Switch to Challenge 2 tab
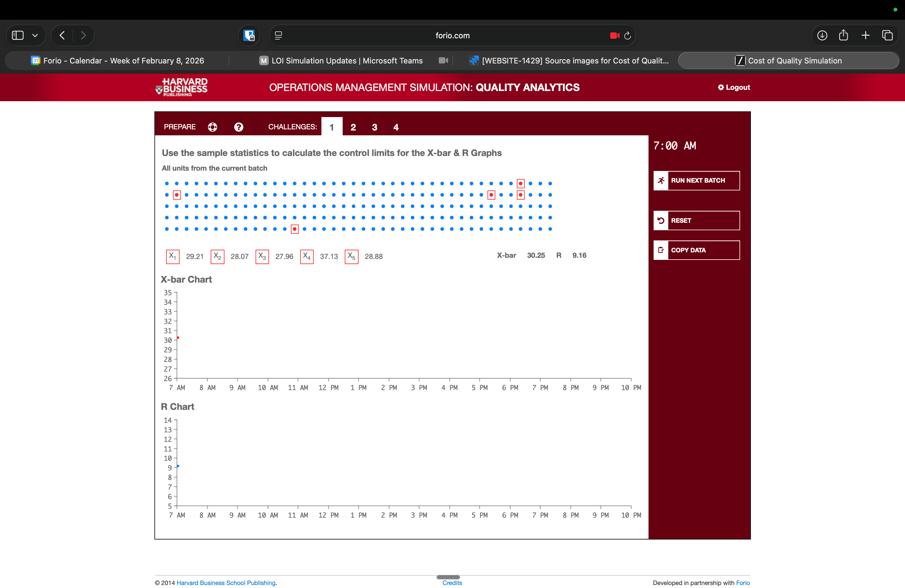Viewport: 905px width, 588px height. [x=353, y=127]
